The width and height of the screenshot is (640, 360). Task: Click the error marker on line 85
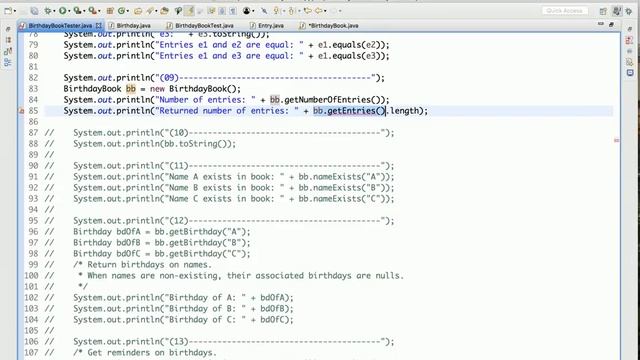click(x=22, y=111)
